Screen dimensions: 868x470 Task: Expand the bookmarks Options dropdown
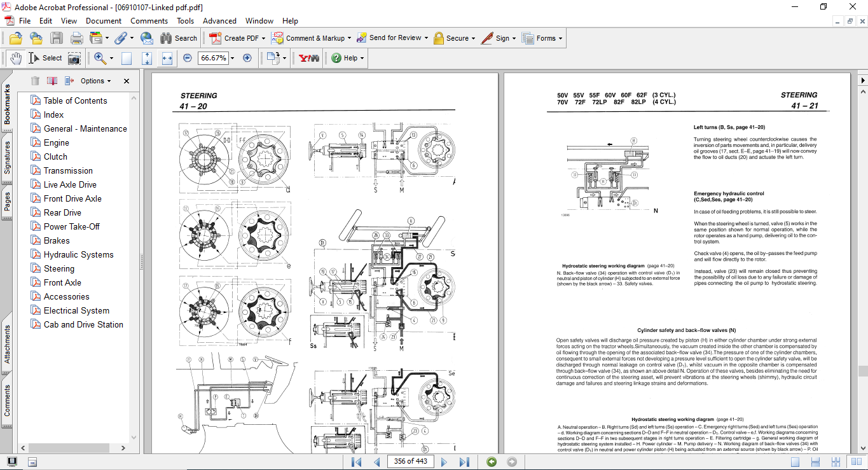click(95, 81)
